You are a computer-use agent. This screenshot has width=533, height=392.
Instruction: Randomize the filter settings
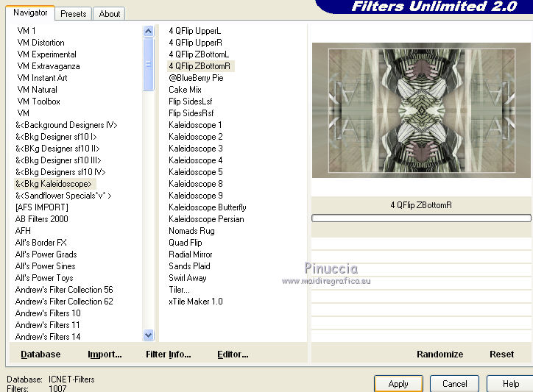point(440,354)
